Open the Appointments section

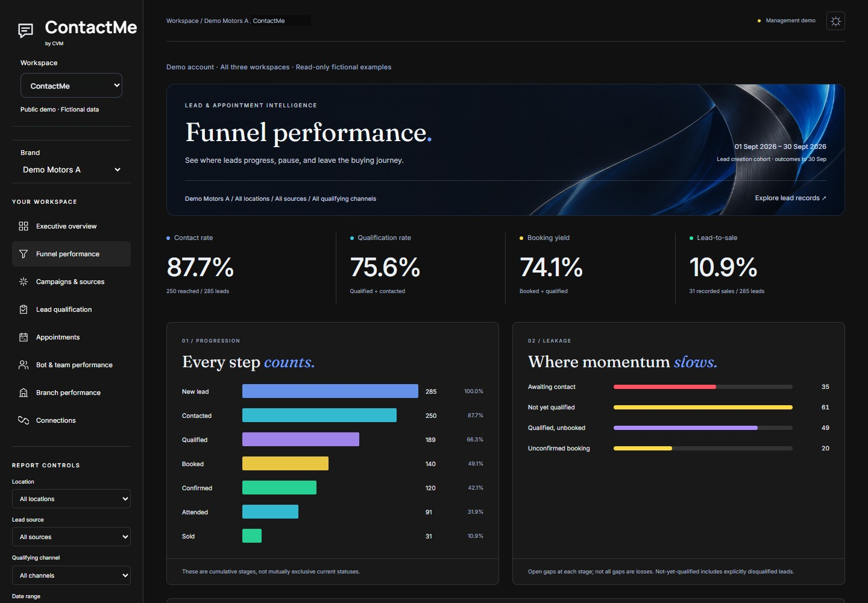pos(71,337)
